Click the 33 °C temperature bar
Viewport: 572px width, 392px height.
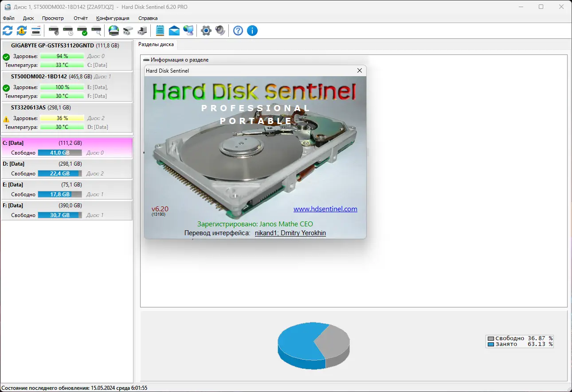tap(62, 65)
